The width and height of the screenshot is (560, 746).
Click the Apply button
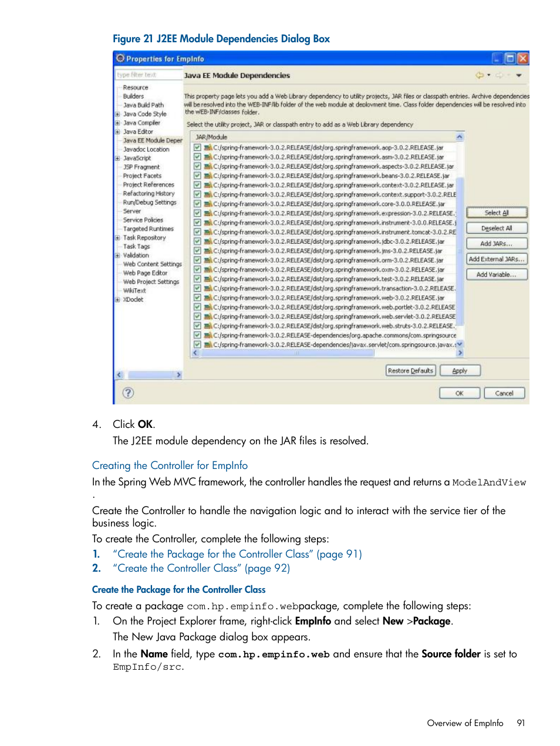tap(460, 370)
